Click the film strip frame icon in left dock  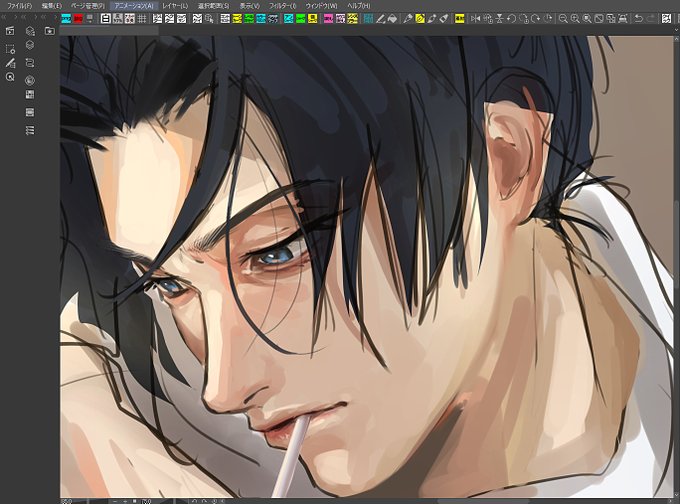click(x=30, y=112)
